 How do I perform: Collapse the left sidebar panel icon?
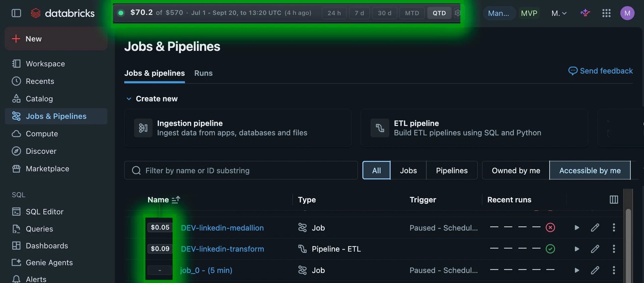pyautogui.click(x=16, y=13)
